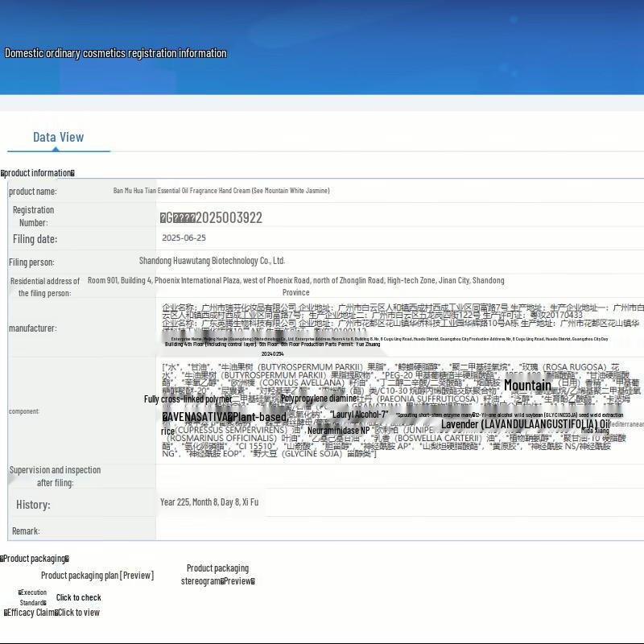Click the Room 901 residential address text
The image size is (644, 644).
pyautogui.click(x=295, y=287)
